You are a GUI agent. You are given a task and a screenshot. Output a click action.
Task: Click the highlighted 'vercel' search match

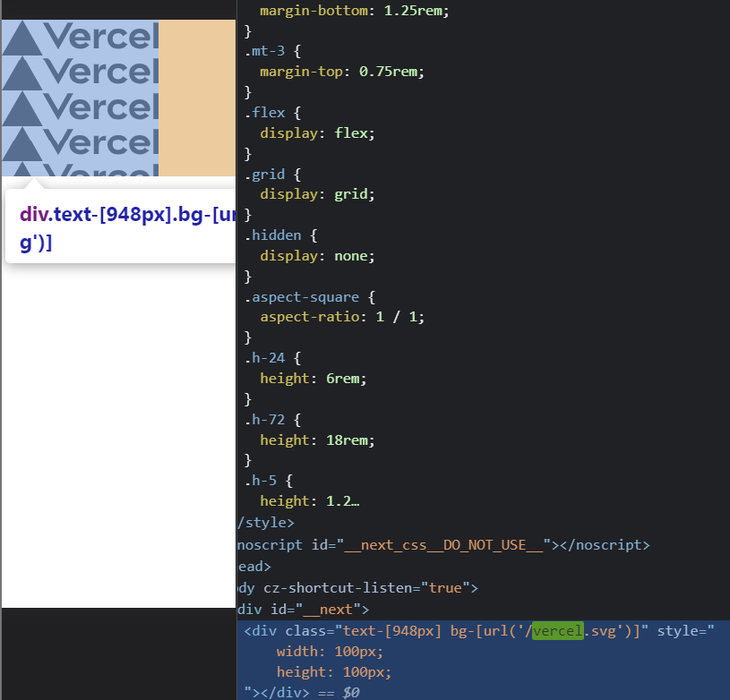tap(558, 631)
